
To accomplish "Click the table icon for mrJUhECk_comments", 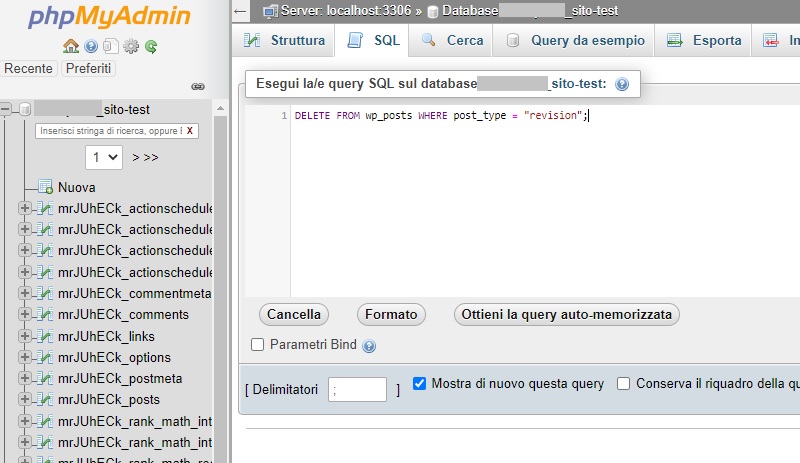I will coord(45,314).
